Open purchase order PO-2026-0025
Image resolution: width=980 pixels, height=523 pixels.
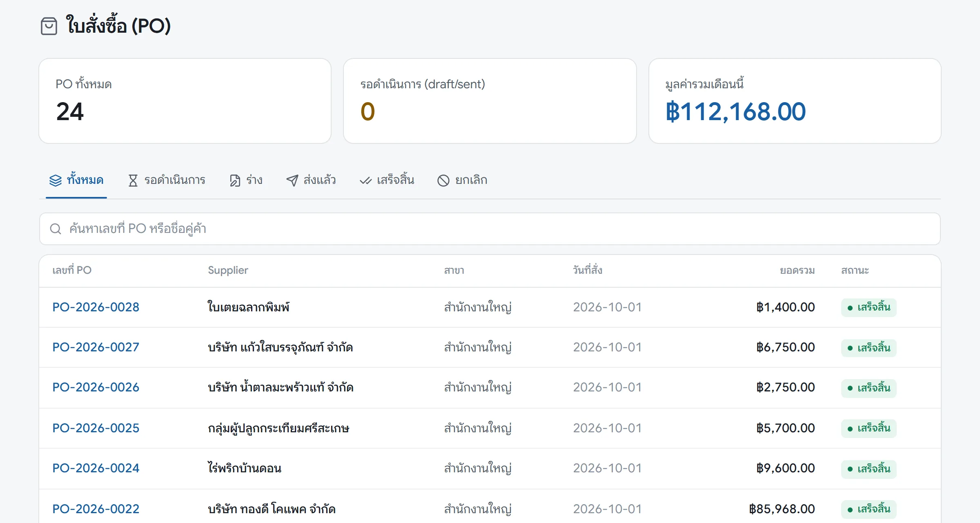96,428
